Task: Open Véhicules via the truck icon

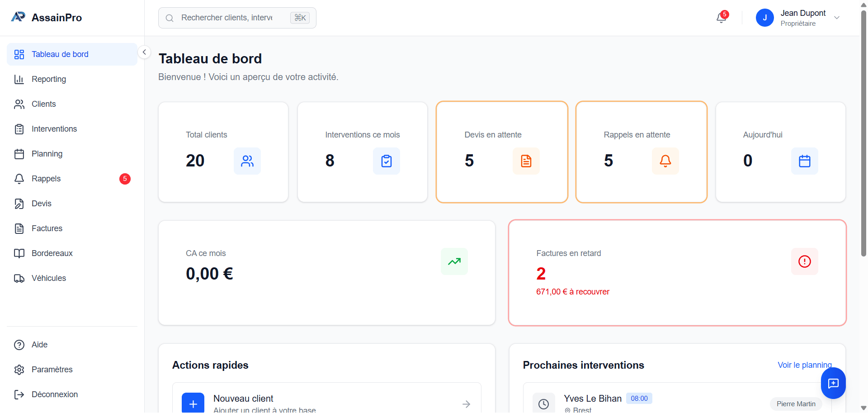Action: pyautogui.click(x=19, y=278)
